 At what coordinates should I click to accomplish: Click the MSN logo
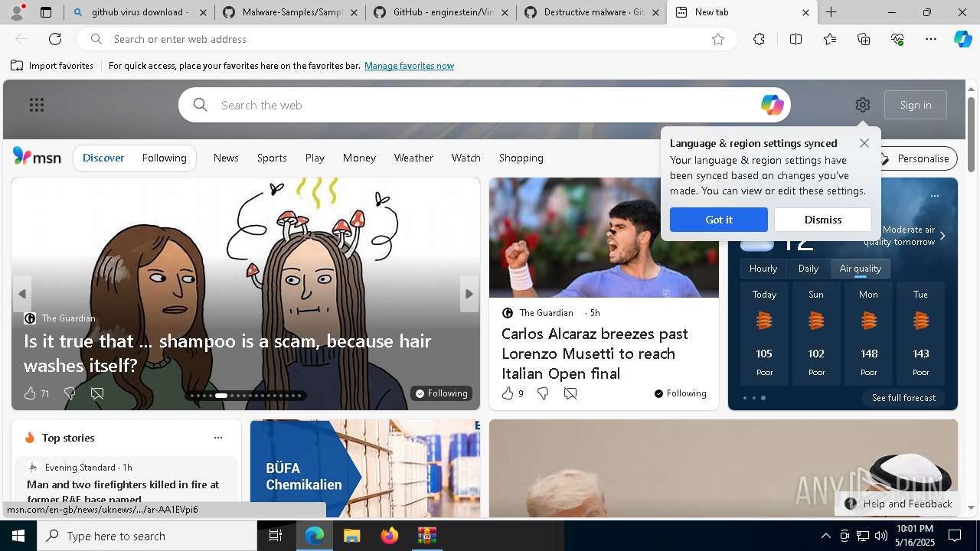37,157
